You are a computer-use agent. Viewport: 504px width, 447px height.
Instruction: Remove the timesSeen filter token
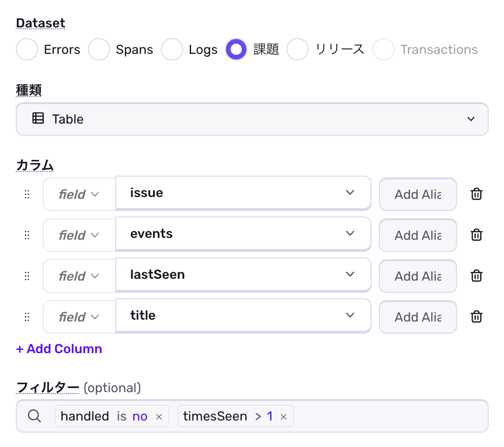(284, 417)
